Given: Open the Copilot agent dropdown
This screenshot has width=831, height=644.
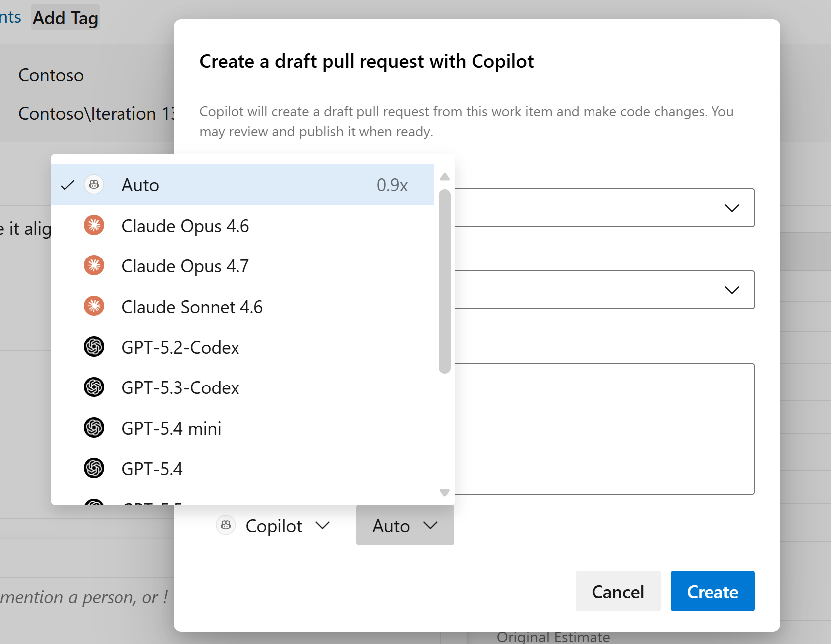Looking at the screenshot, I should click(273, 526).
